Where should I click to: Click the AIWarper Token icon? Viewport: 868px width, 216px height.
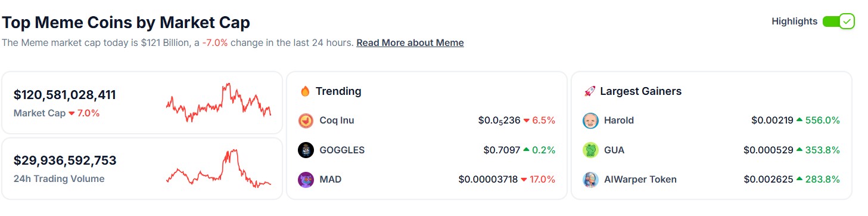click(x=590, y=180)
